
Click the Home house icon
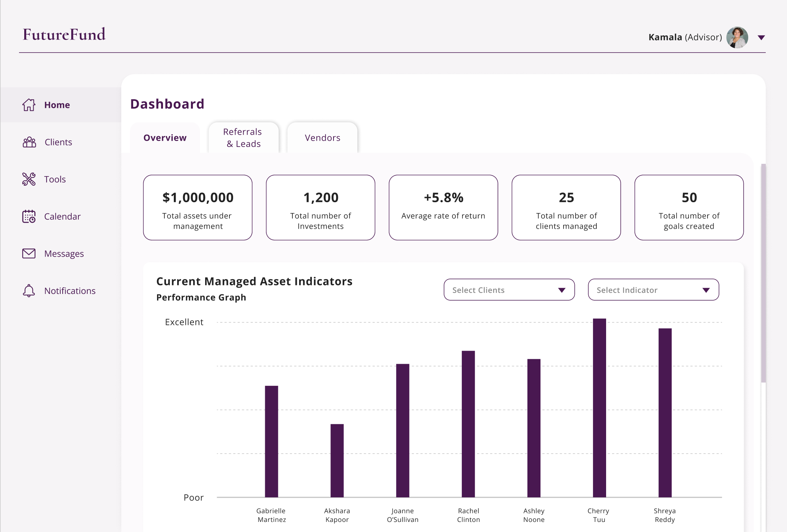pyautogui.click(x=29, y=105)
